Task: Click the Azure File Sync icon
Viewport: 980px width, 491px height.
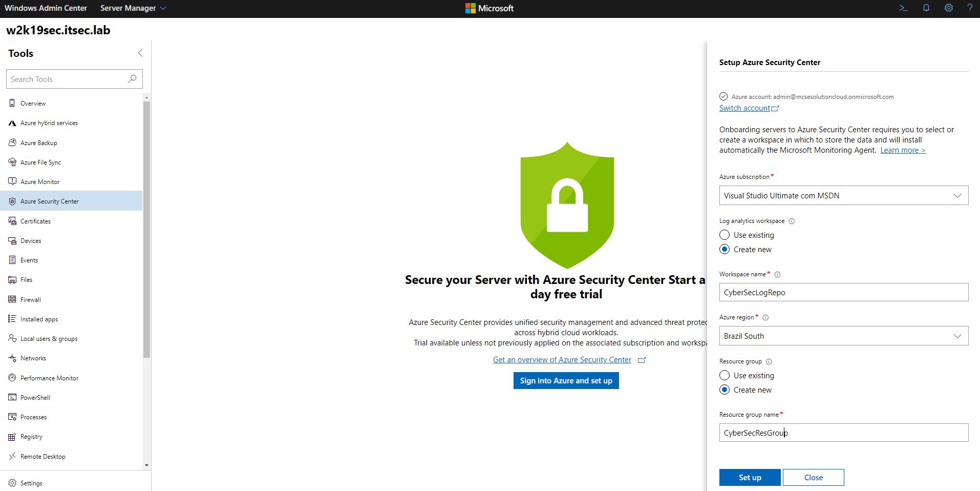Action: (x=12, y=162)
